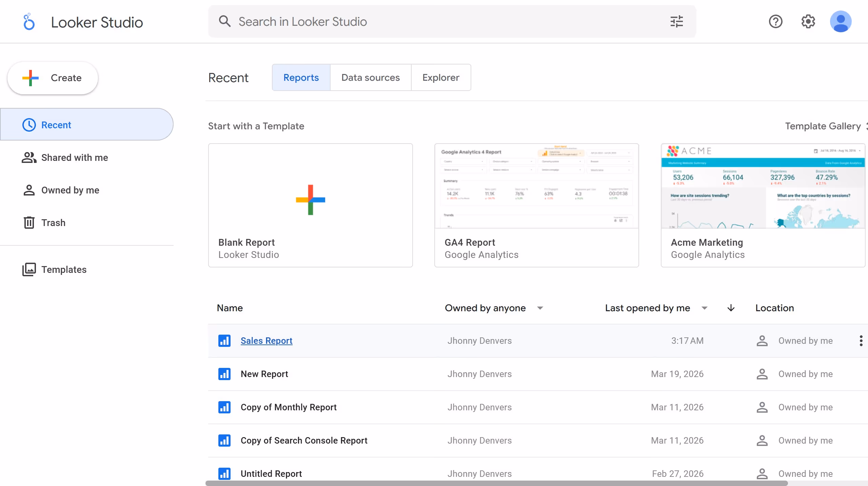The width and height of the screenshot is (868, 486).
Task: Click the 3:17 AM timestamp
Action: tap(687, 341)
